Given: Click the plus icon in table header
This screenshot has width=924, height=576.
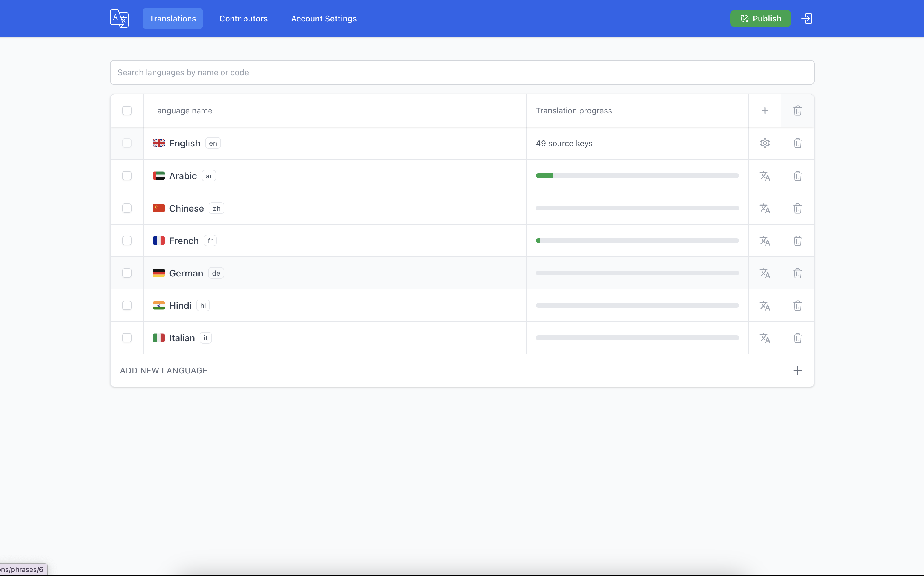Looking at the screenshot, I should coord(765,111).
